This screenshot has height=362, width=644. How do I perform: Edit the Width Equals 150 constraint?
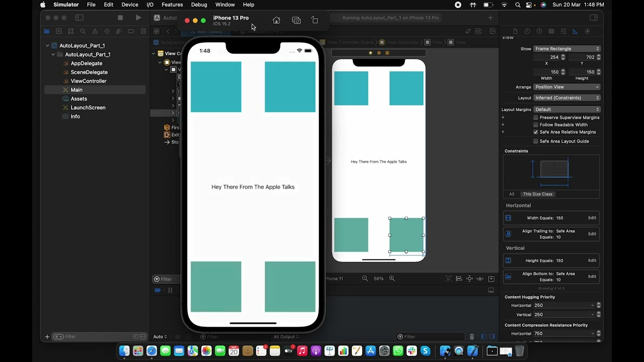592,218
